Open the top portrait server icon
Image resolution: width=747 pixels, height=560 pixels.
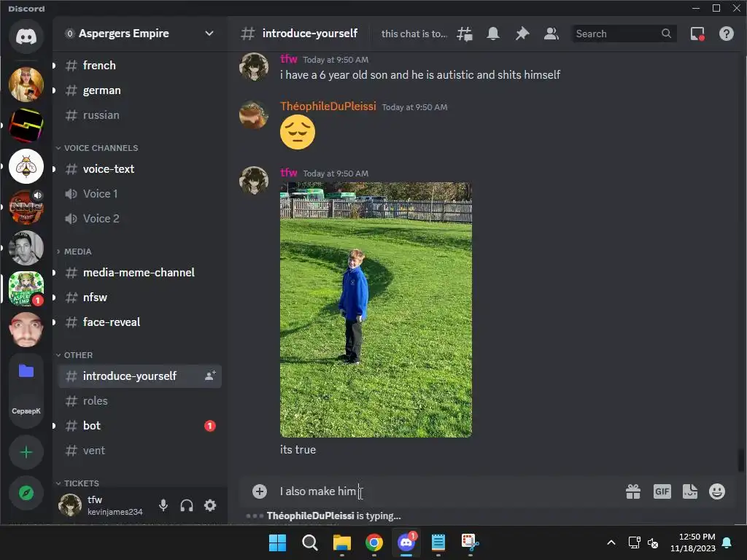point(26,85)
